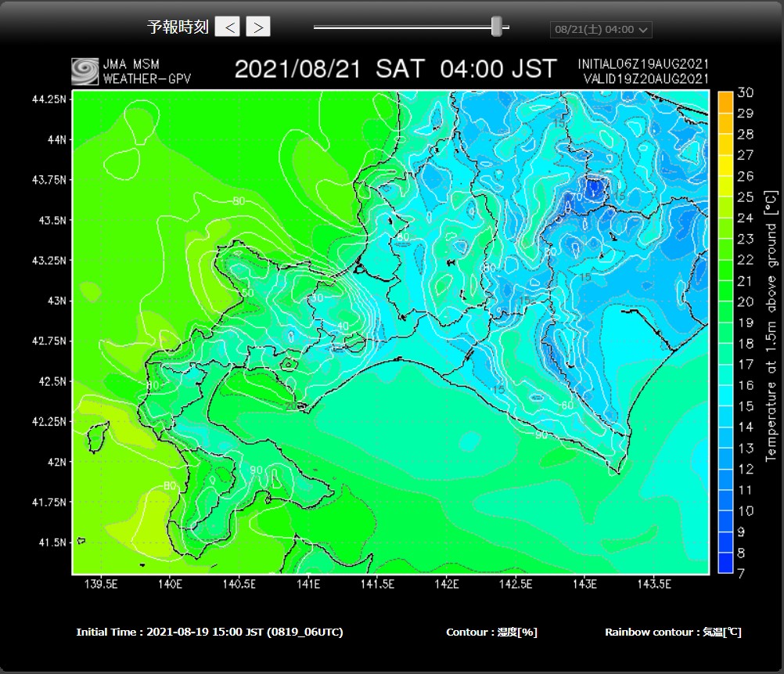Click the previous forecast time arrow button
Viewport: 784px width, 674px height.
click(x=228, y=27)
